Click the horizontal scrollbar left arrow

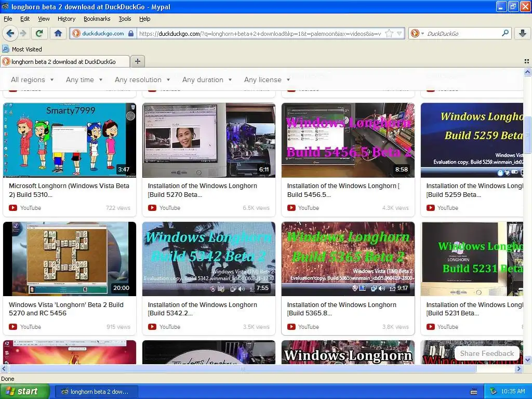(4, 368)
